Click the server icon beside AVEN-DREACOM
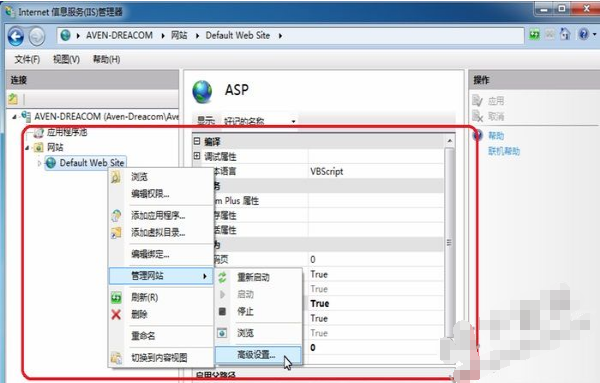The image size is (600, 383). point(26,116)
